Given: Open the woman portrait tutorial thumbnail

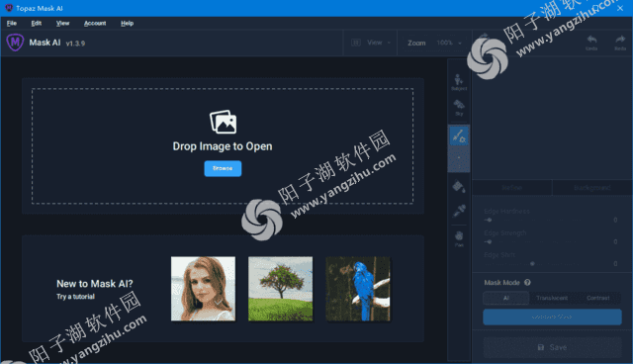Looking at the screenshot, I should 203,289.
